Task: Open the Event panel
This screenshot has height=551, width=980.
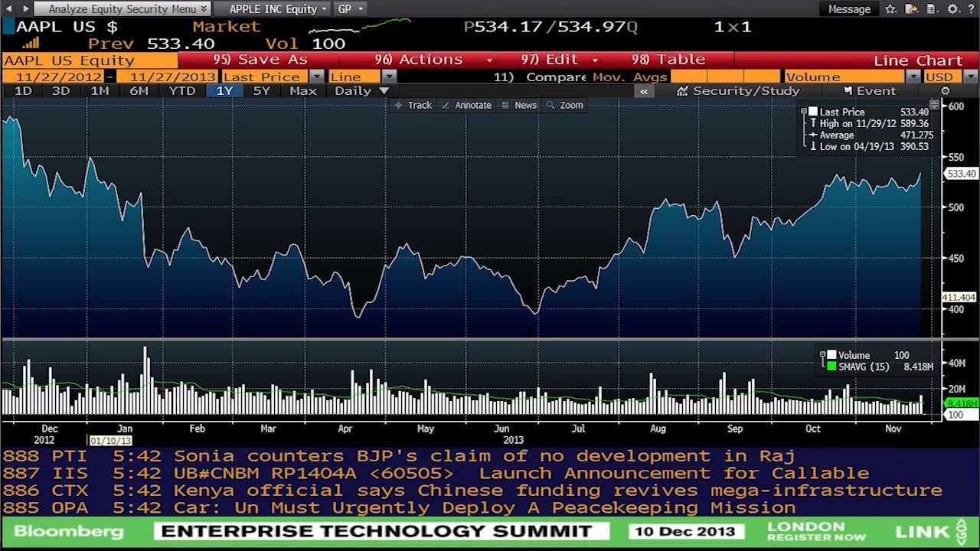Action: tap(869, 91)
